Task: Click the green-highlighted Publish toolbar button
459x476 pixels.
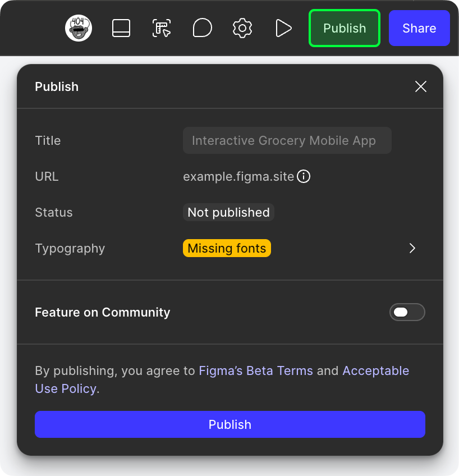Action: tap(345, 28)
